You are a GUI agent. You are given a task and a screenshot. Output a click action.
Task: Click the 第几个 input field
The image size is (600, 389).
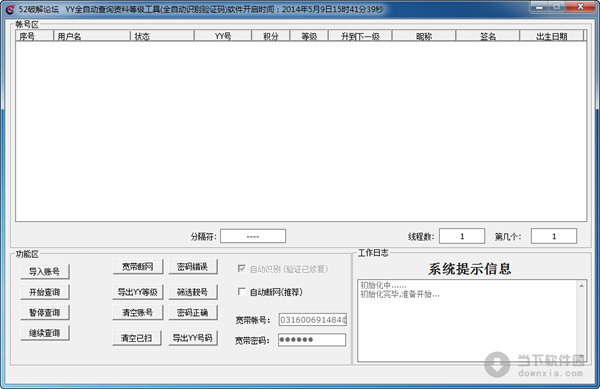[x=554, y=236]
